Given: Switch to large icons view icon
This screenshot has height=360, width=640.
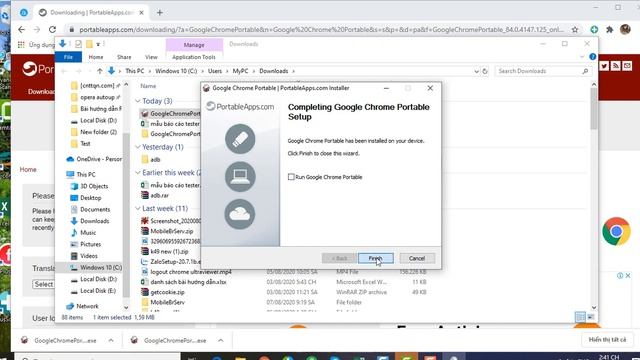Looking at the screenshot, I should pos(591,317).
